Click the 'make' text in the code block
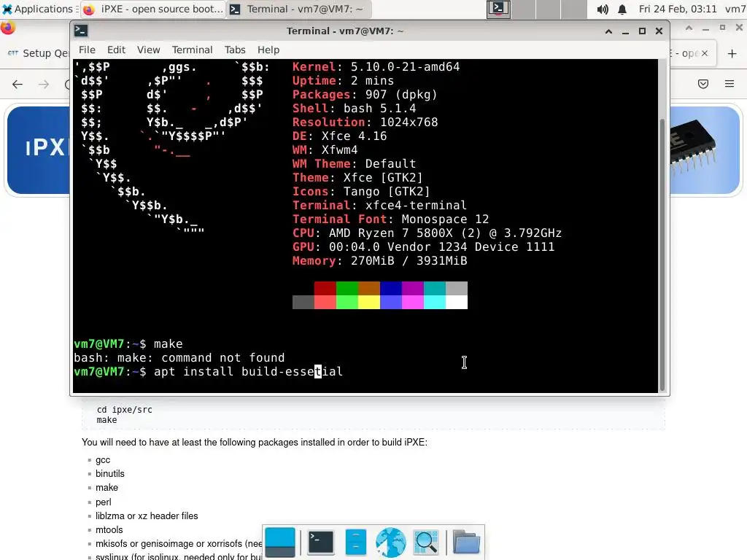747x560 pixels. tap(107, 420)
